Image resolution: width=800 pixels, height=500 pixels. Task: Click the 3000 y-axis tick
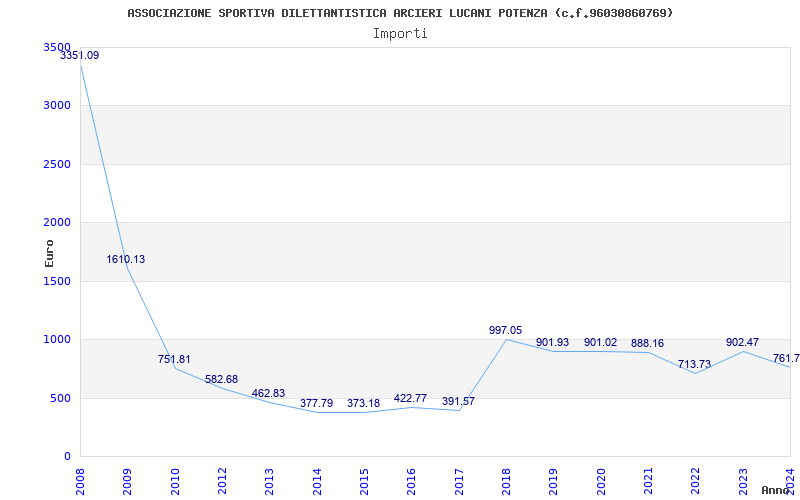click(57, 105)
